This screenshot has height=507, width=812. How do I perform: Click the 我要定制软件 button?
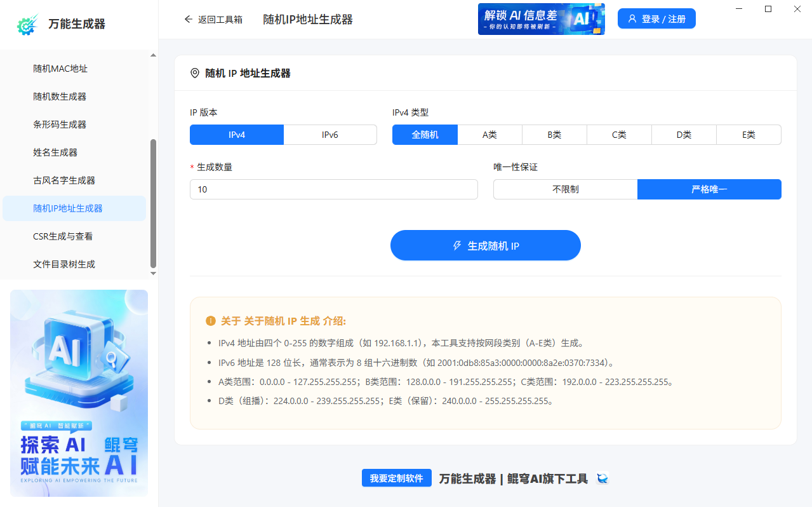pos(396,478)
